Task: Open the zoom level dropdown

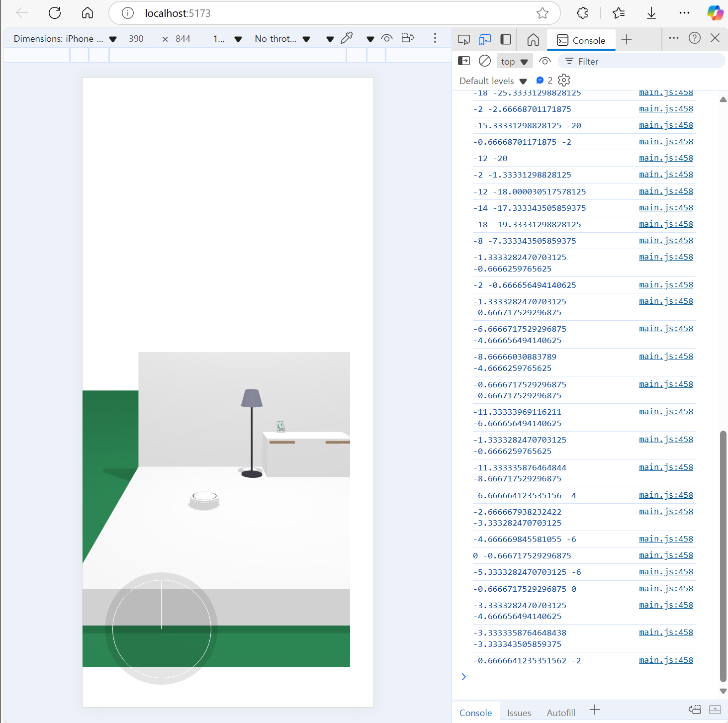Action: [x=227, y=39]
